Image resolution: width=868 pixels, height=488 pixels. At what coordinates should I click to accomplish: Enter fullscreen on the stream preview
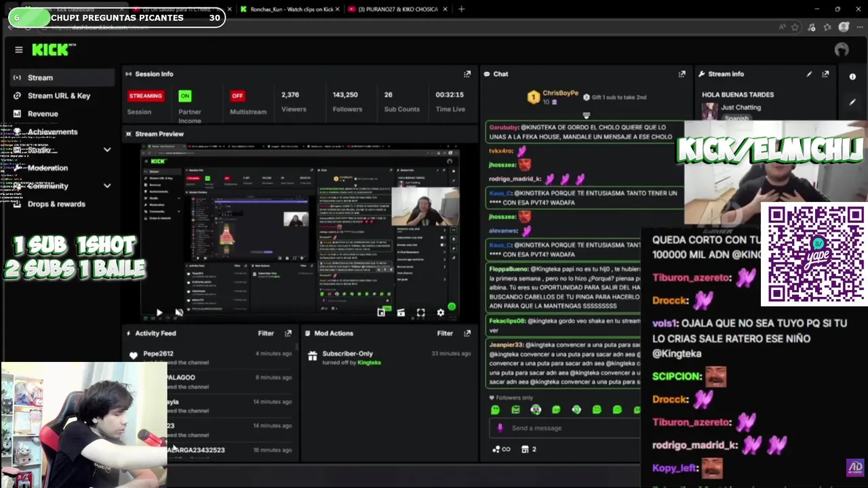pyautogui.click(x=420, y=312)
